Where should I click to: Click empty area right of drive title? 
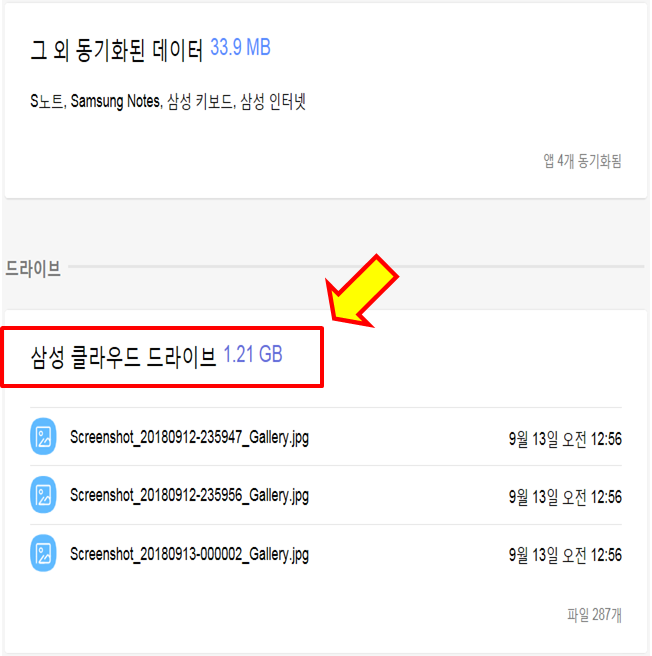[481, 357]
